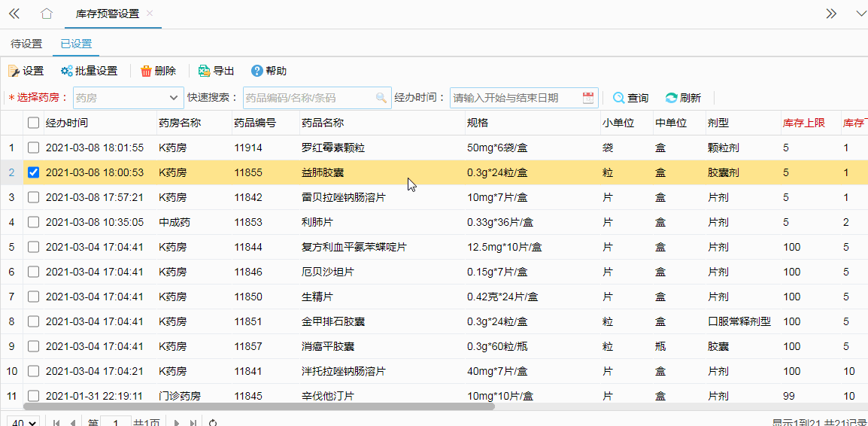Click the 刷新 refresh button

[683, 98]
